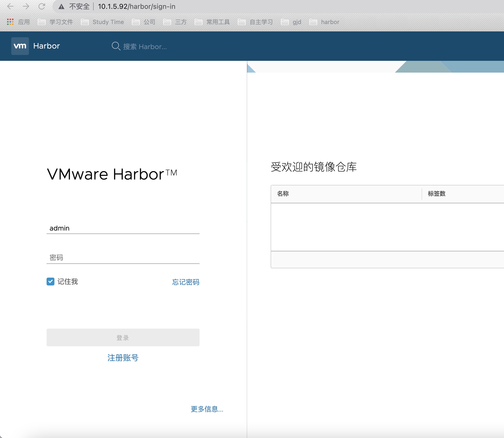The width and height of the screenshot is (504, 438).
Task: Click the search magnifier icon in header
Action: [116, 46]
